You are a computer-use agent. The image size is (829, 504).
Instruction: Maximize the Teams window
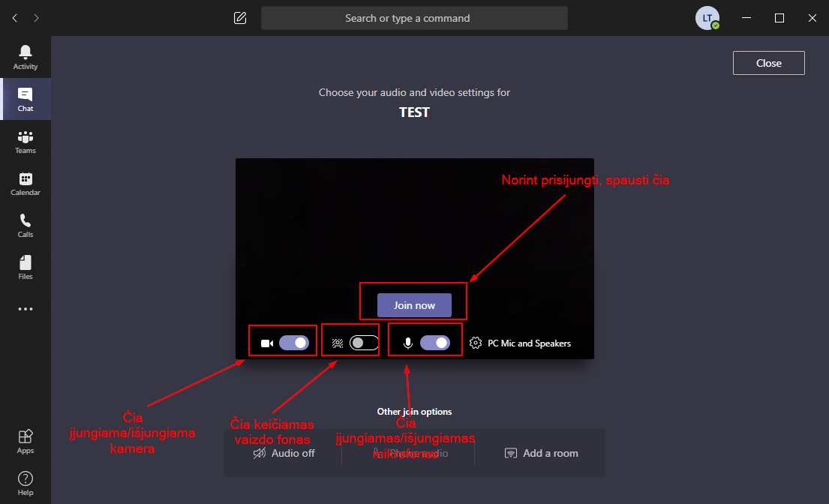(779, 18)
